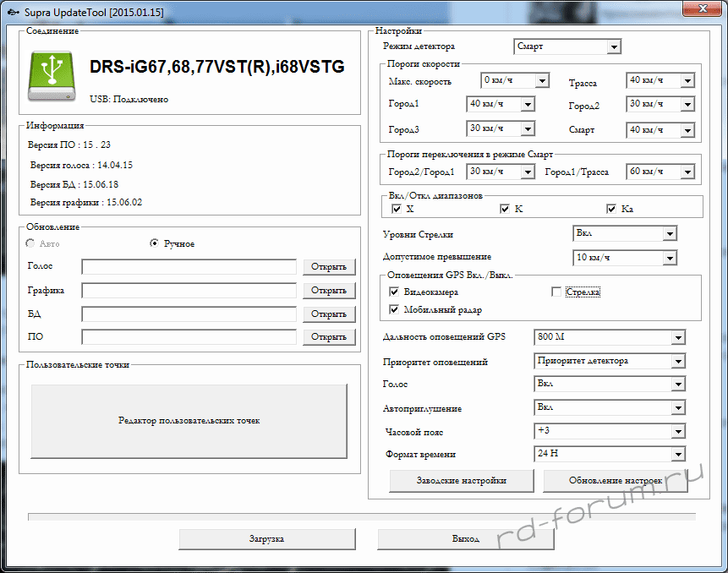The height and width of the screenshot is (573, 728).
Task: Close the Supra UpdateTool window
Action: pyautogui.click(x=701, y=8)
